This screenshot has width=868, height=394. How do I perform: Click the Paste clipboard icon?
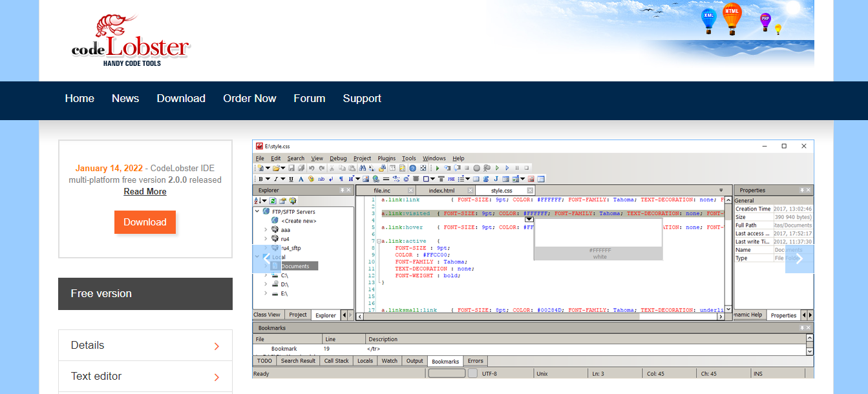(352, 168)
